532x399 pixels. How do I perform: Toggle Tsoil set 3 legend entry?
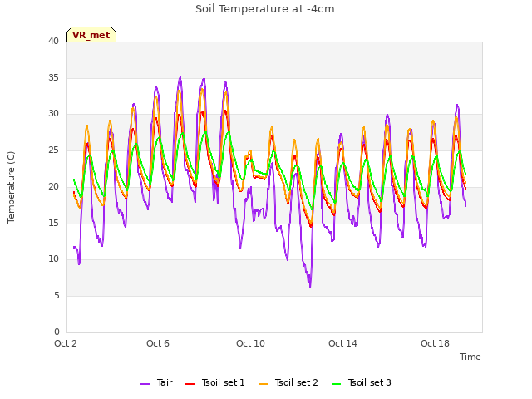point(362,382)
